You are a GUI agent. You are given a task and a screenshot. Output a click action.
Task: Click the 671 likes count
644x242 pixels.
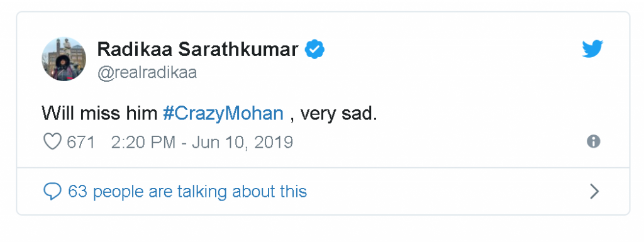click(x=81, y=142)
